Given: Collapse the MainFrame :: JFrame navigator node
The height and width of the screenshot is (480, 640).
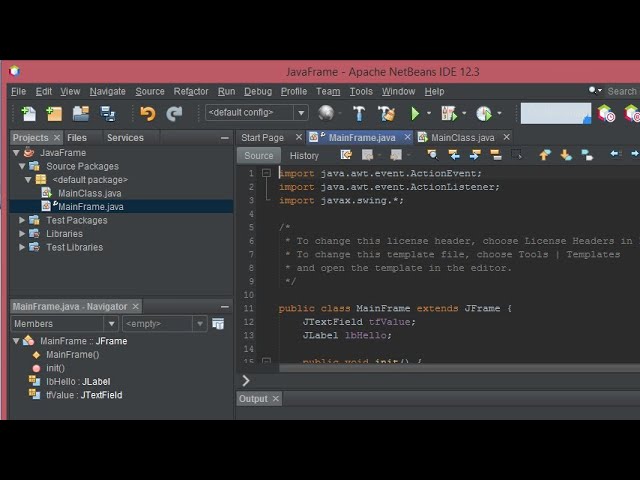Looking at the screenshot, I should pos(16,341).
